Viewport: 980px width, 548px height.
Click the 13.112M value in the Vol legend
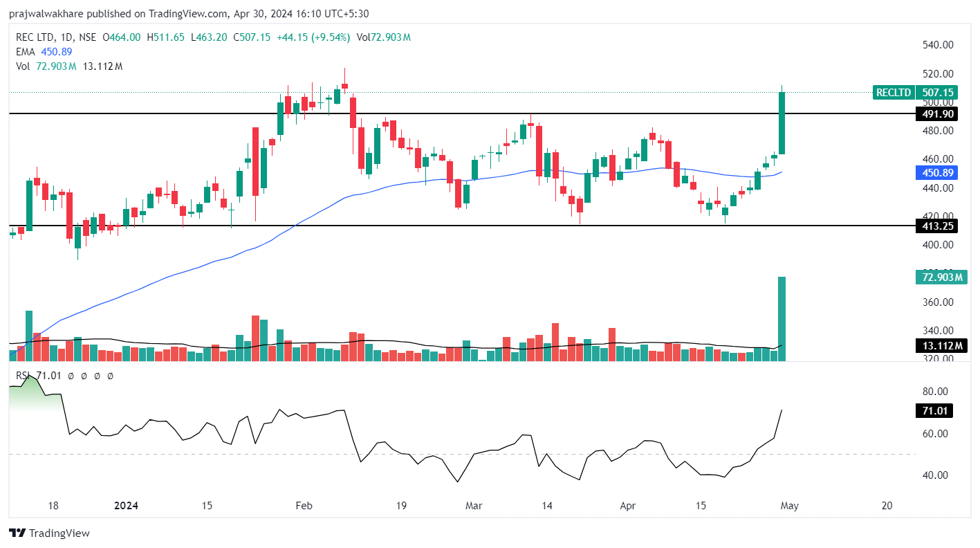click(102, 66)
